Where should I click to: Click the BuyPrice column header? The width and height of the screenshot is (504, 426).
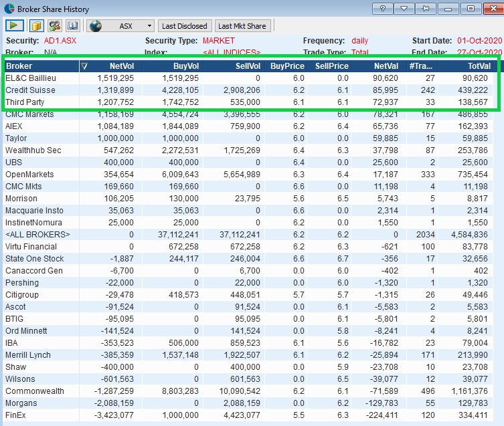[x=286, y=66]
